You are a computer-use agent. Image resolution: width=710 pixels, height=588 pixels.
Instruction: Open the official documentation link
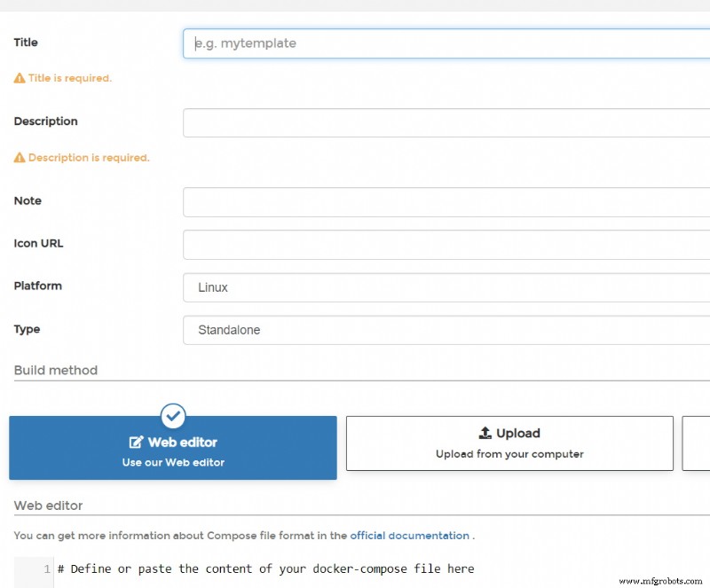pyautogui.click(x=409, y=535)
